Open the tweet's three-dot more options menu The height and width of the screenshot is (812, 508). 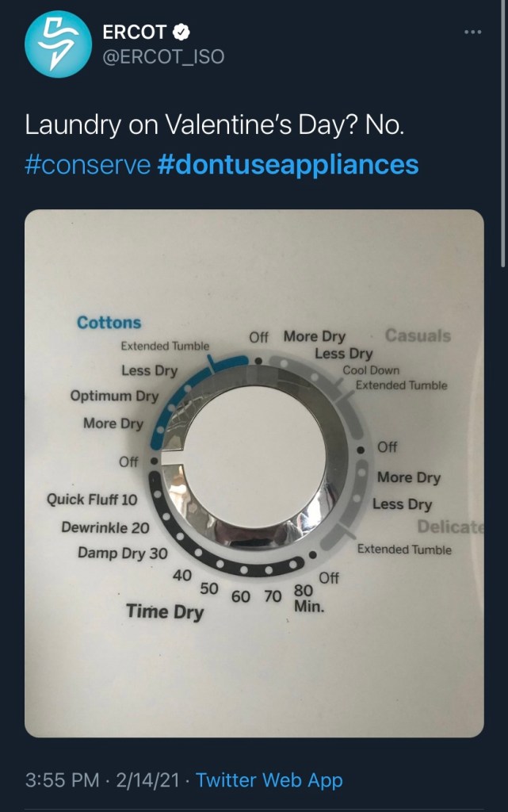coord(472,32)
